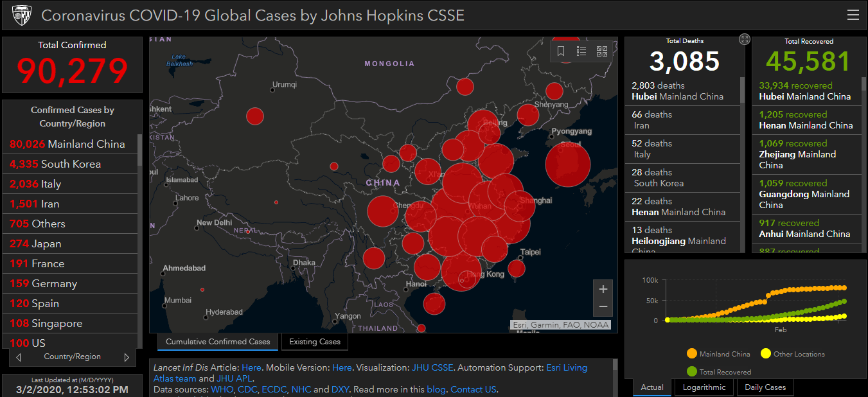Zoom out on the map
Image resolution: width=868 pixels, height=397 pixels.
click(603, 308)
